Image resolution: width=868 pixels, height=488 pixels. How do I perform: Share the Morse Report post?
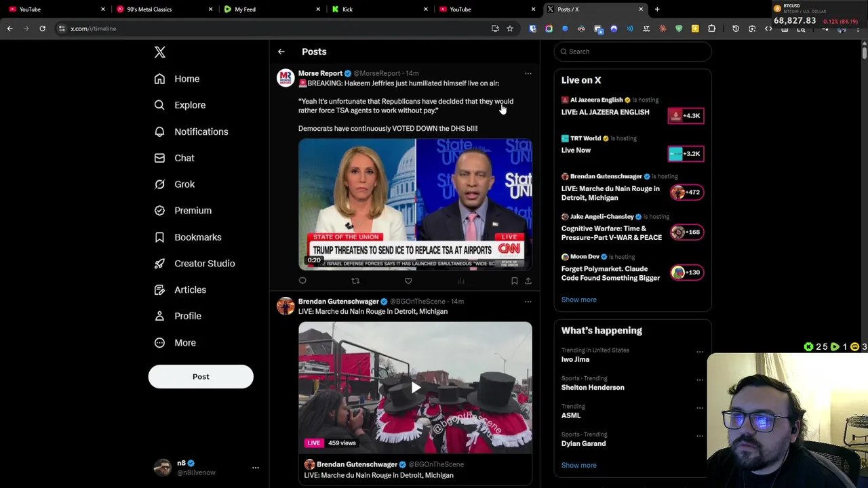pos(528,281)
